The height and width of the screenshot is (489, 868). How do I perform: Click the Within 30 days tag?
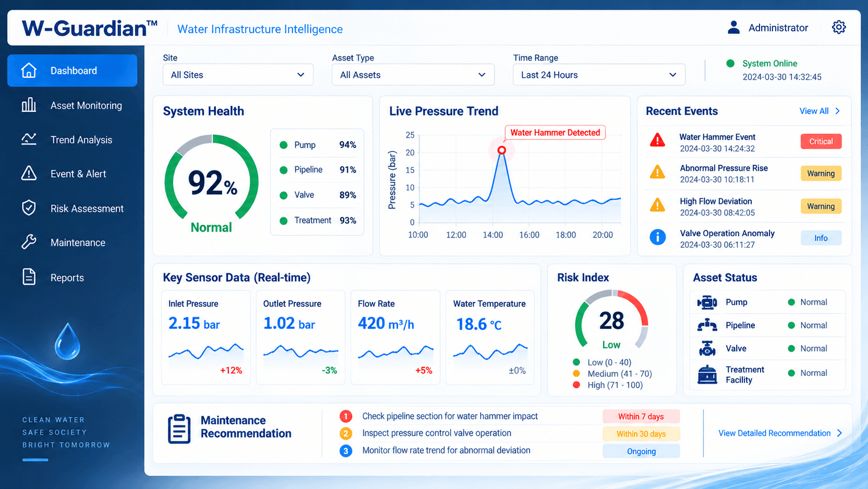point(641,434)
